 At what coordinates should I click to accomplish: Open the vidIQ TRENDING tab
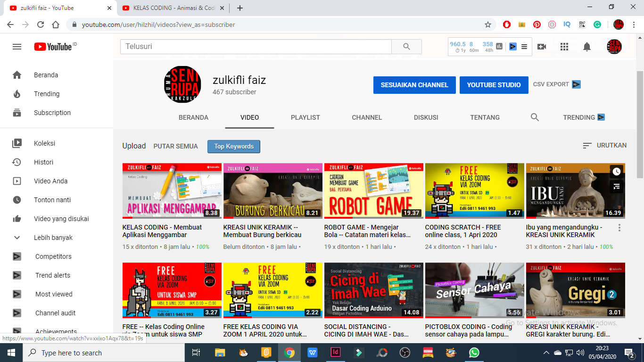coord(584,117)
